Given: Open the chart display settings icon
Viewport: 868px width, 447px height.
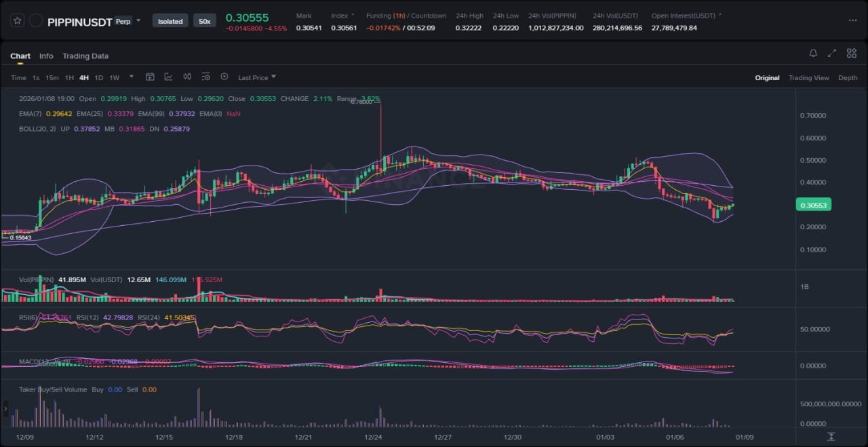Looking at the screenshot, I should tap(205, 77).
